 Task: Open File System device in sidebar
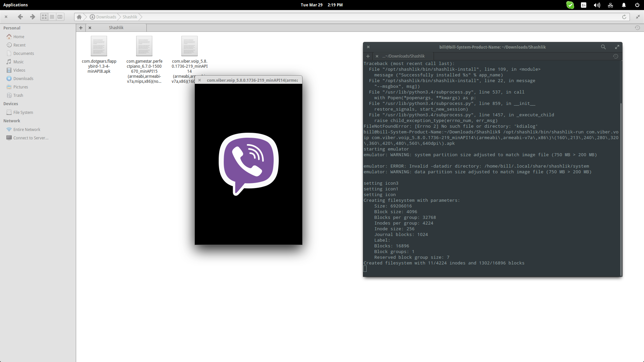point(23,112)
